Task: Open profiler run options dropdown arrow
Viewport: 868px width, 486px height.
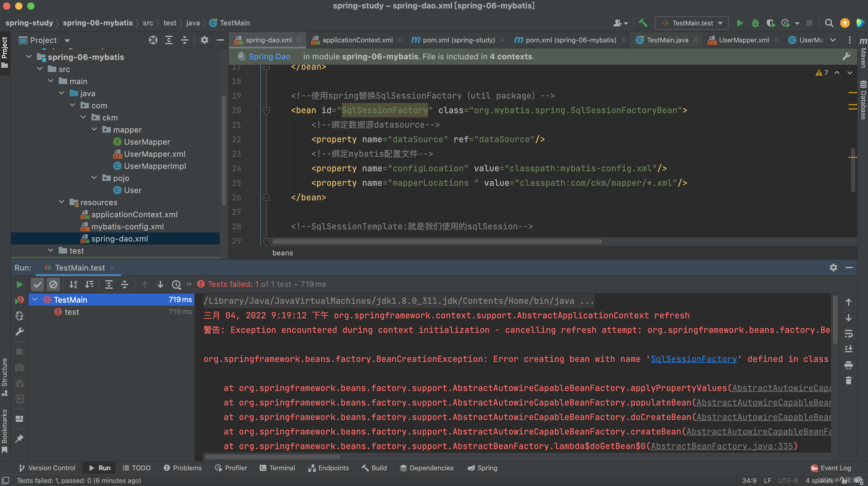Action: click(797, 23)
